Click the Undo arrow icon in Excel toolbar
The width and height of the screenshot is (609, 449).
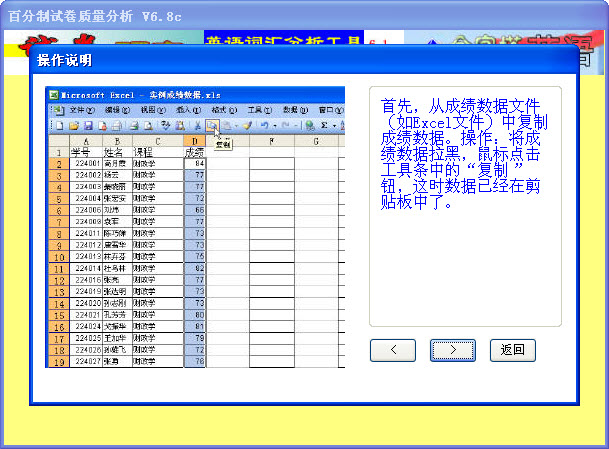point(264,125)
